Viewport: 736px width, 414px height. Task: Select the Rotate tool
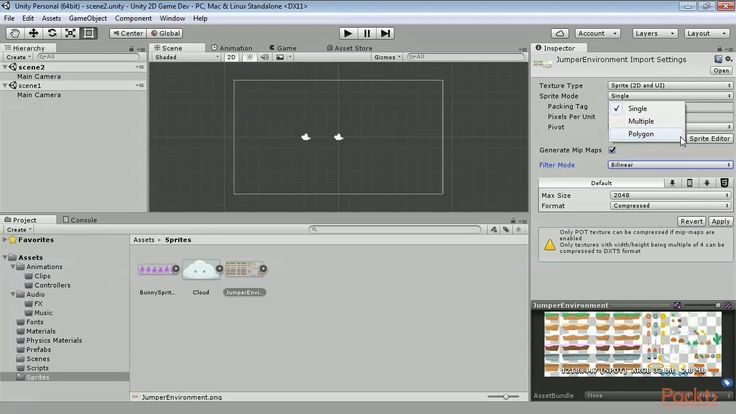click(x=52, y=33)
